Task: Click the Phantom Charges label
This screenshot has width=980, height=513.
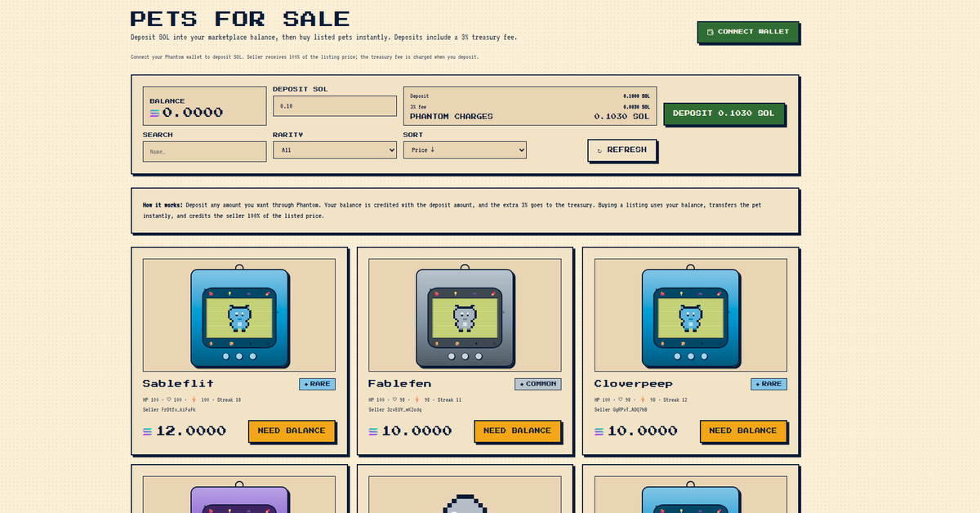Action: pyautogui.click(x=452, y=117)
